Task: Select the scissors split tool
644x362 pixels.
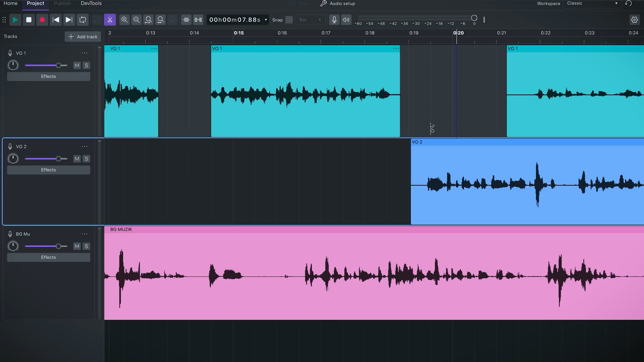Action: click(x=110, y=20)
